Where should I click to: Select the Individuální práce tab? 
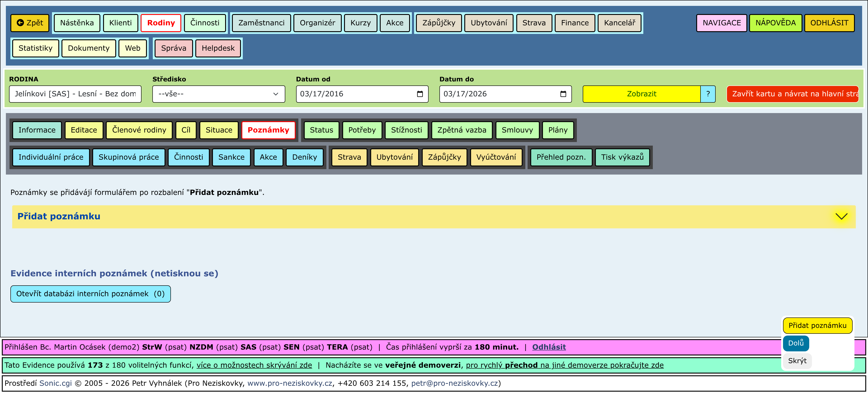click(x=51, y=157)
